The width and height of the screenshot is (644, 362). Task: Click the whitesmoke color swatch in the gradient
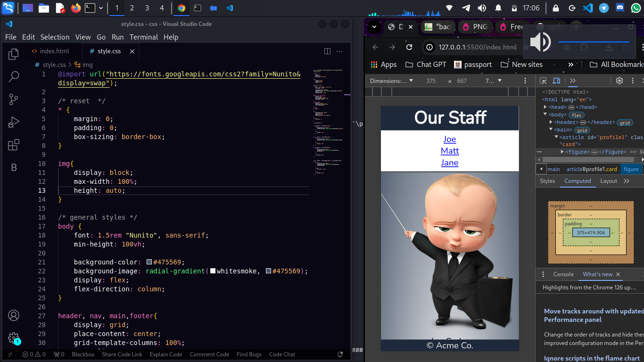[213, 271]
